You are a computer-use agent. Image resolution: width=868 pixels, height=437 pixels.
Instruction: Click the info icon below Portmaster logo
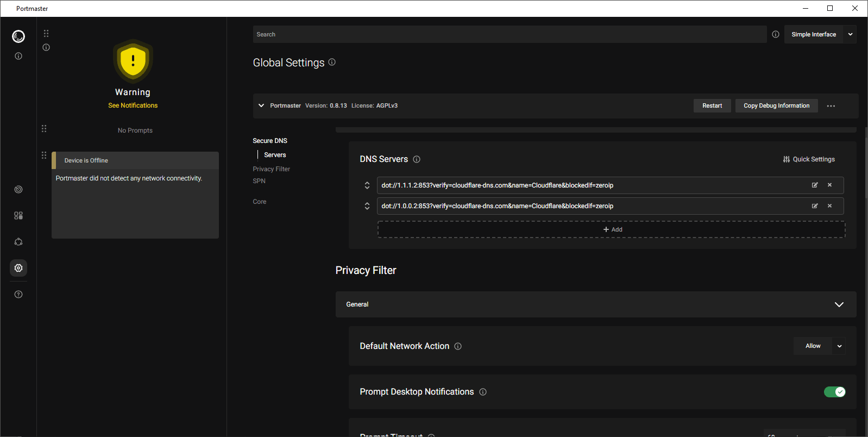click(x=18, y=56)
